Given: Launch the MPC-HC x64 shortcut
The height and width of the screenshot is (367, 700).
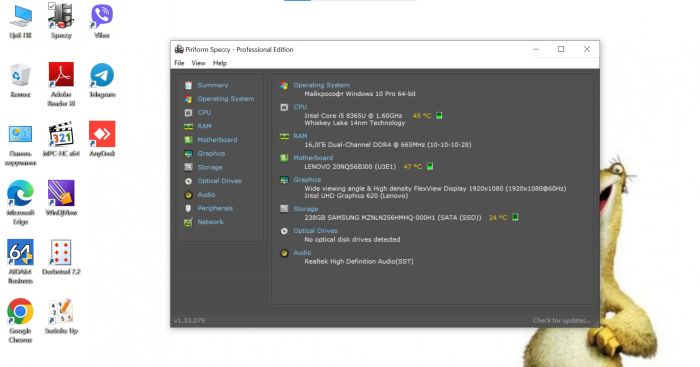Looking at the screenshot, I should (61, 139).
